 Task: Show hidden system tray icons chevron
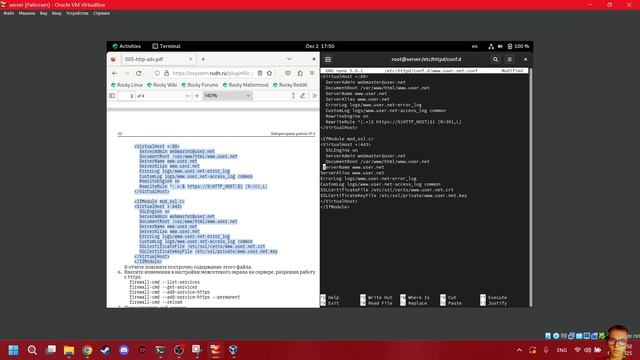[x=519, y=350]
